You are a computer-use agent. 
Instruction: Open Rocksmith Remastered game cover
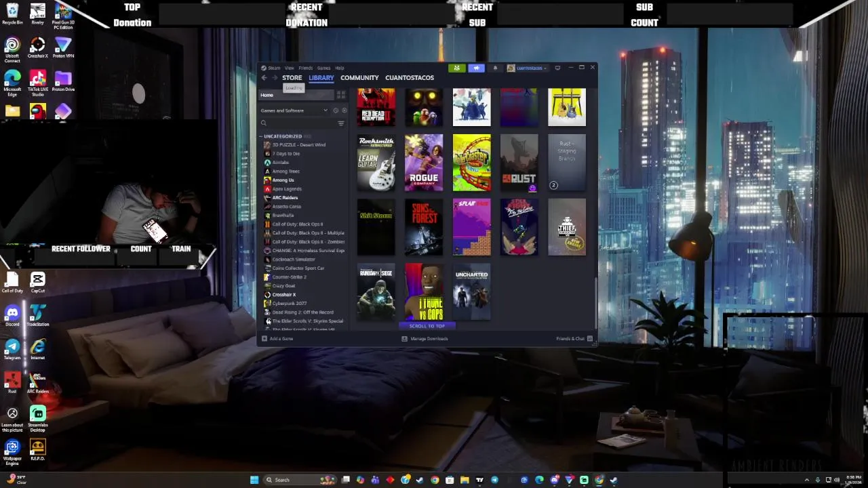(376, 163)
